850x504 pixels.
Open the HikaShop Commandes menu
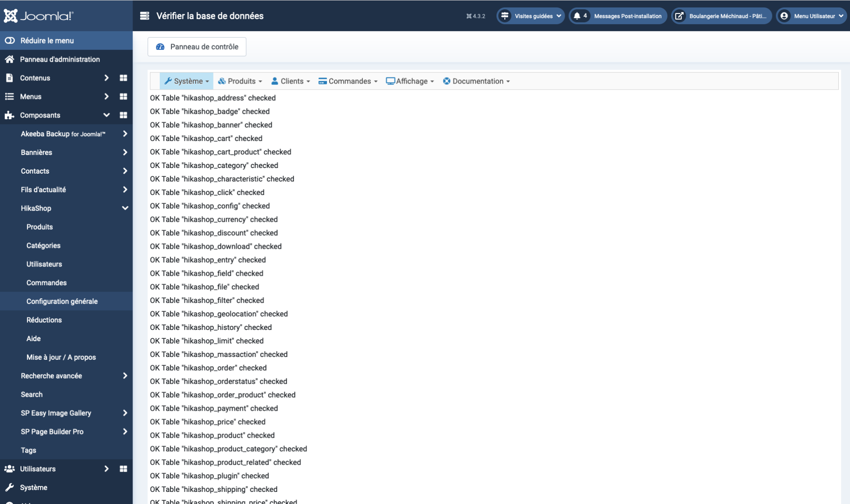(x=348, y=81)
